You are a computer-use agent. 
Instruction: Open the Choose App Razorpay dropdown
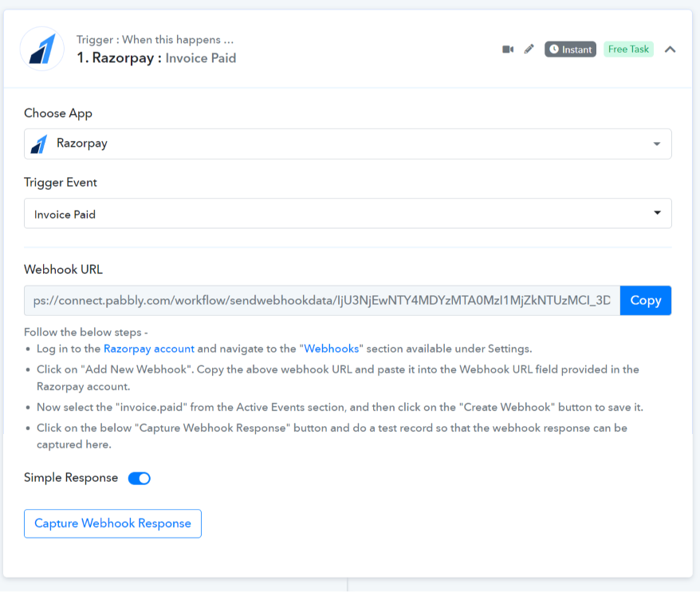(348, 144)
